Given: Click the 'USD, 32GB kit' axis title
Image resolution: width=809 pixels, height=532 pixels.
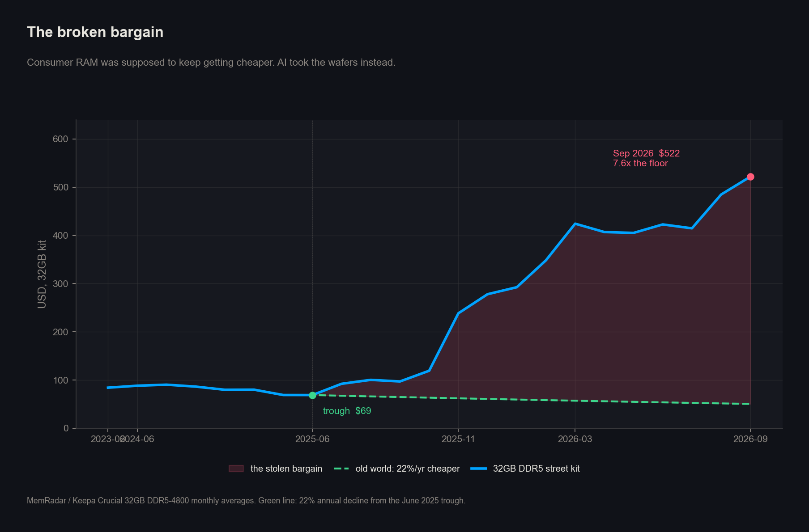Looking at the screenshot, I should [42, 274].
